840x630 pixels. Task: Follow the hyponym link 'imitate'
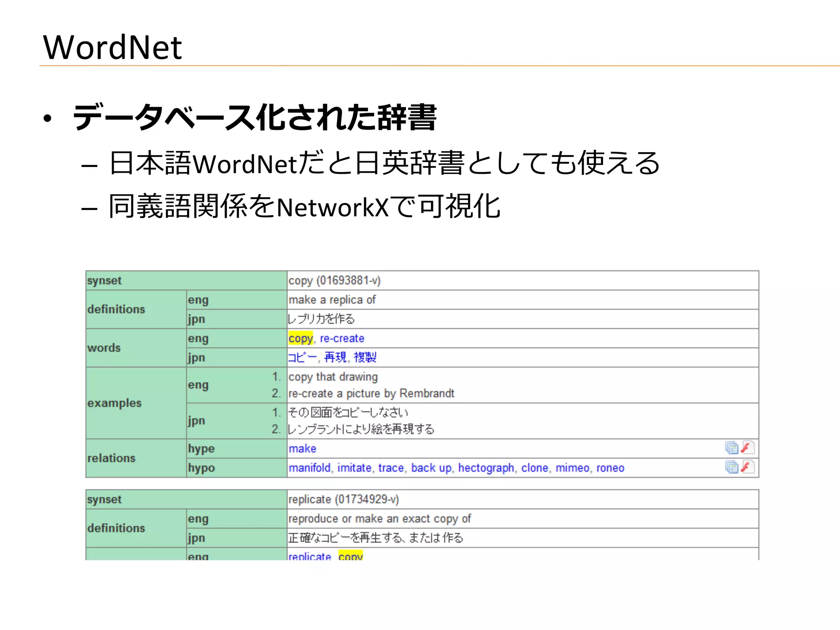click(x=354, y=468)
